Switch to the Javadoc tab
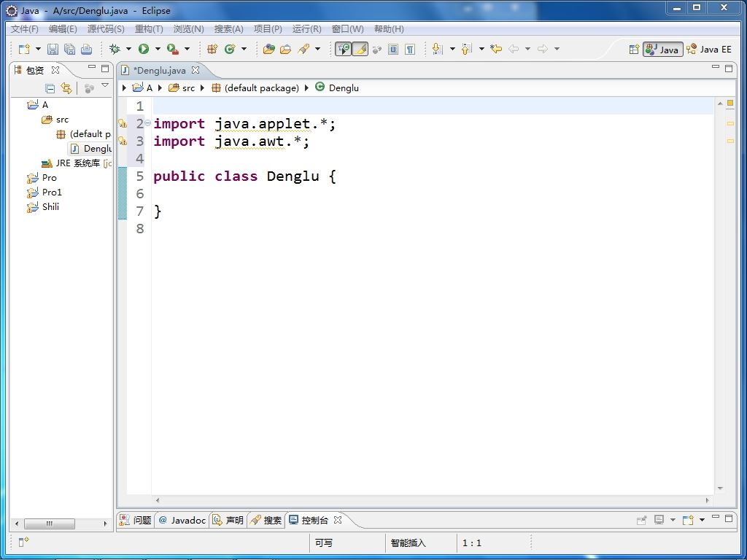Viewport: 747px width, 560px height. point(182,520)
